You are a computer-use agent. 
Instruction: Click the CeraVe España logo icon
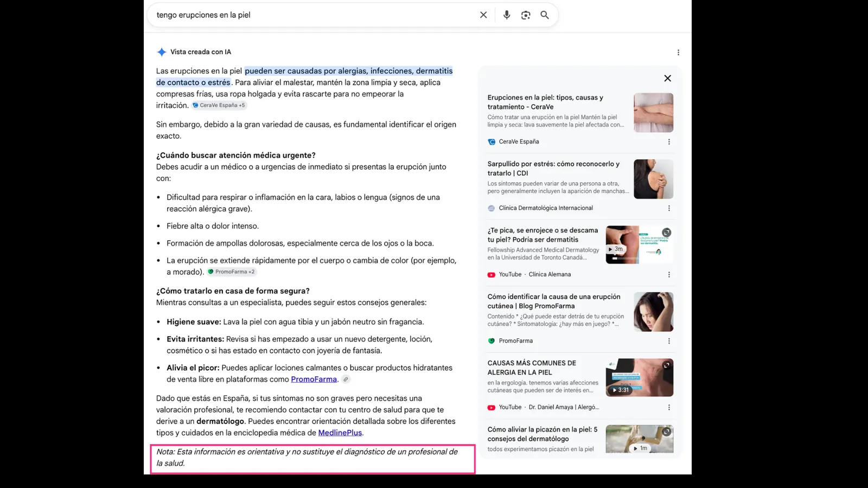492,142
